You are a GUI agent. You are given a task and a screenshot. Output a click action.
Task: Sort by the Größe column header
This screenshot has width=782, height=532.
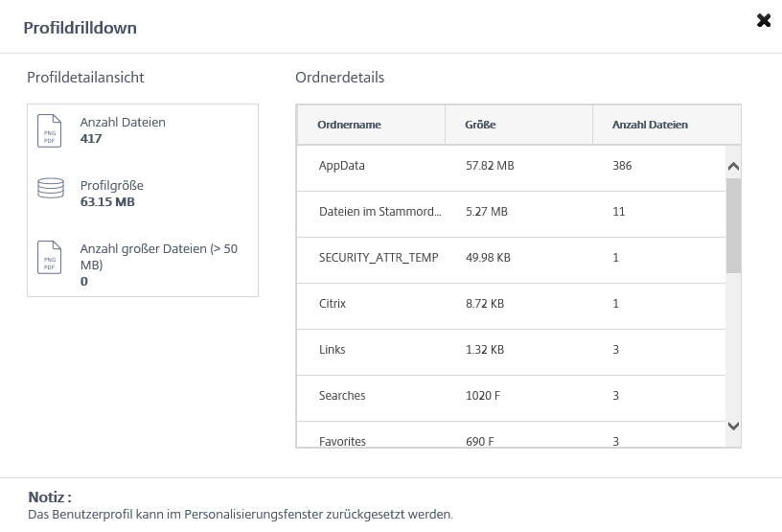[x=480, y=125]
